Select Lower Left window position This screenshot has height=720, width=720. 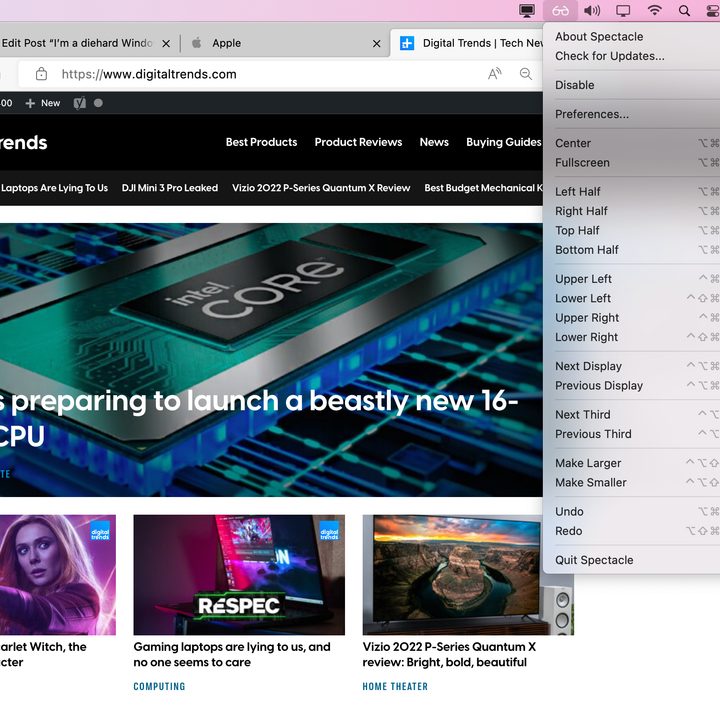click(x=631, y=298)
